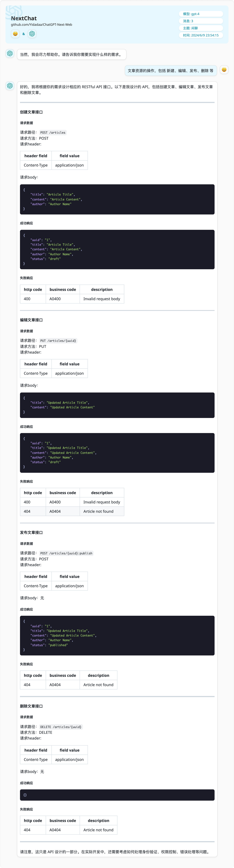Click the "消息: 3" badge
234x868 pixels.
click(x=201, y=21)
